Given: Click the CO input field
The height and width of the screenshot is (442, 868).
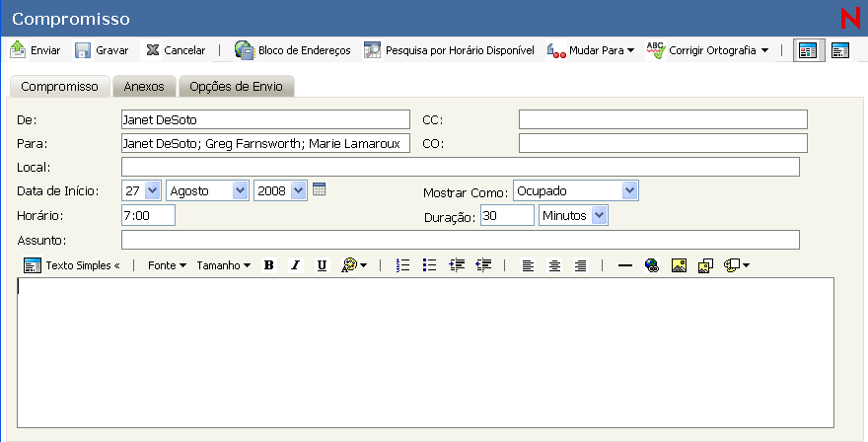Looking at the screenshot, I should (663, 143).
